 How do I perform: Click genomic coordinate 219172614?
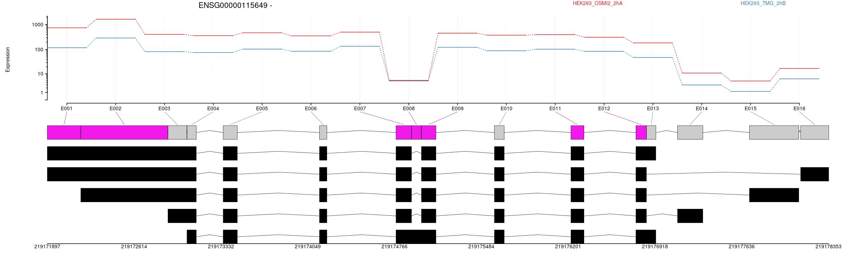(x=134, y=247)
